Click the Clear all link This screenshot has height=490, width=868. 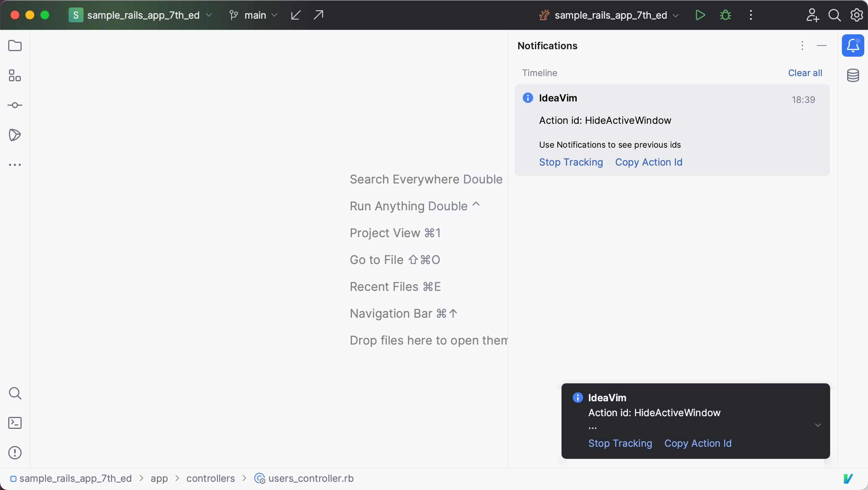[805, 73]
